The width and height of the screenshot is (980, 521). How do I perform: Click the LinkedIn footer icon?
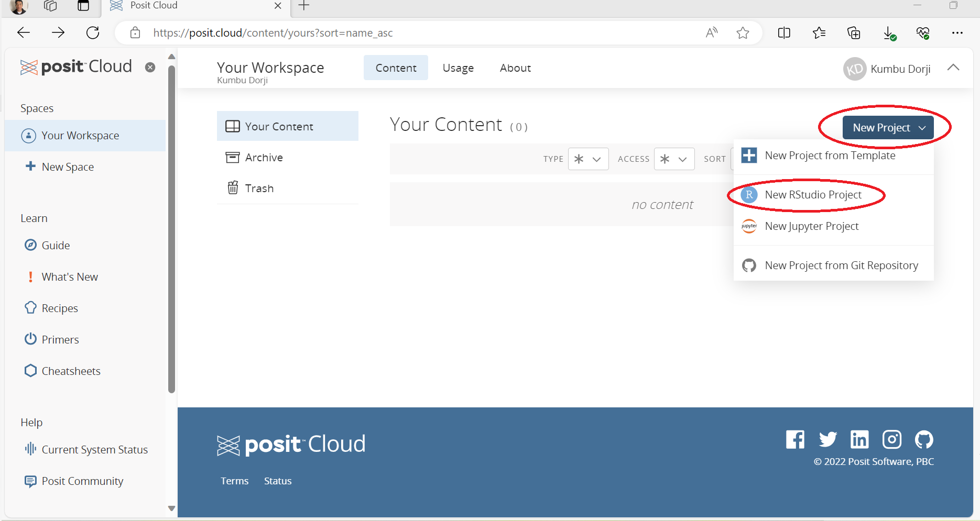coord(859,439)
